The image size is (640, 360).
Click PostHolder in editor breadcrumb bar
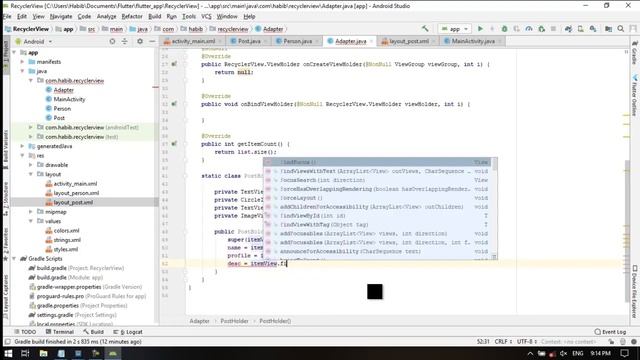point(234,321)
